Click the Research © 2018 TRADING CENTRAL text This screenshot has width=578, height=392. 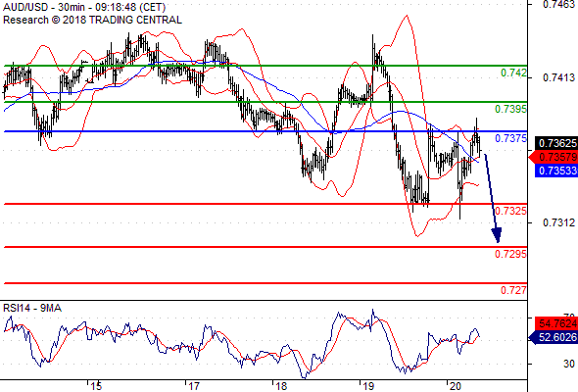[x=92, y=20]
